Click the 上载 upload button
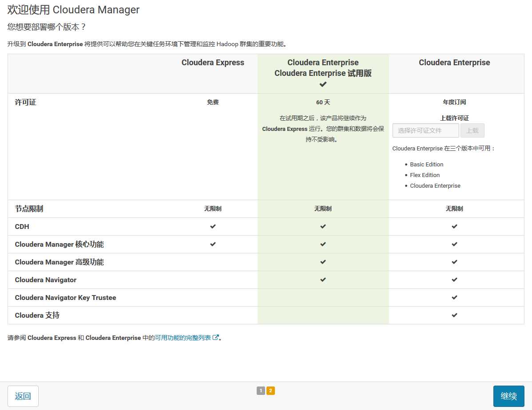This screenshot has width=532, height=410. pyautogui.click(x=472, y=130)
